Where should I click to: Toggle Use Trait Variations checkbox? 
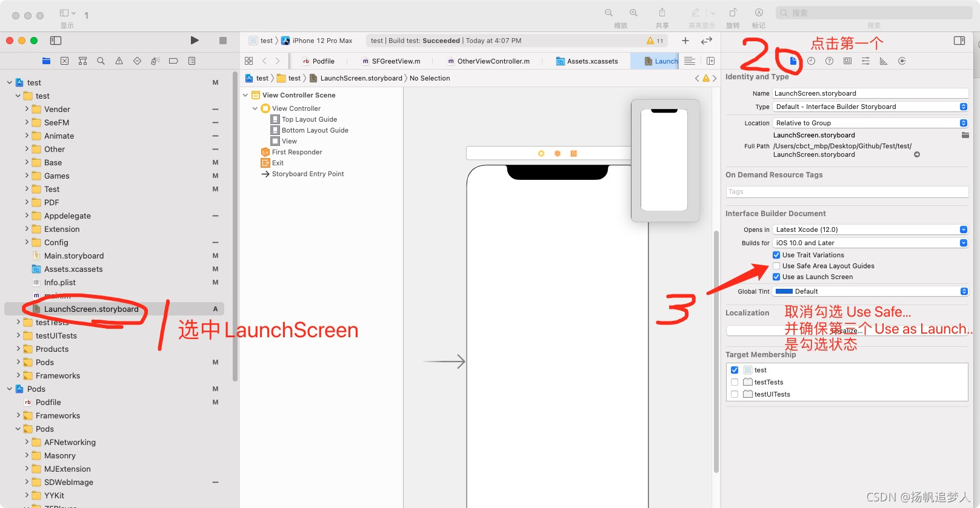(776, 255)
